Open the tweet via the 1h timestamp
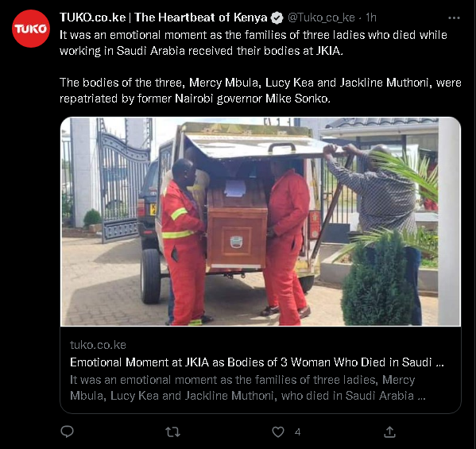Screen dimensions: 476x449 (371, 17)
